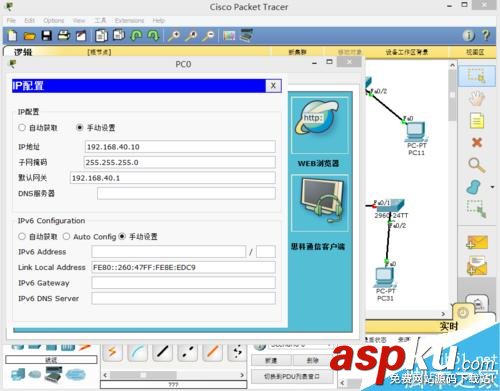Pick the hand Move Layout tool
500x391 pixels.
[477, 98]
